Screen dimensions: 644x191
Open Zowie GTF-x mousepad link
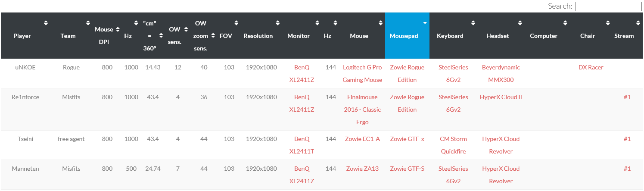pos(407,139)
